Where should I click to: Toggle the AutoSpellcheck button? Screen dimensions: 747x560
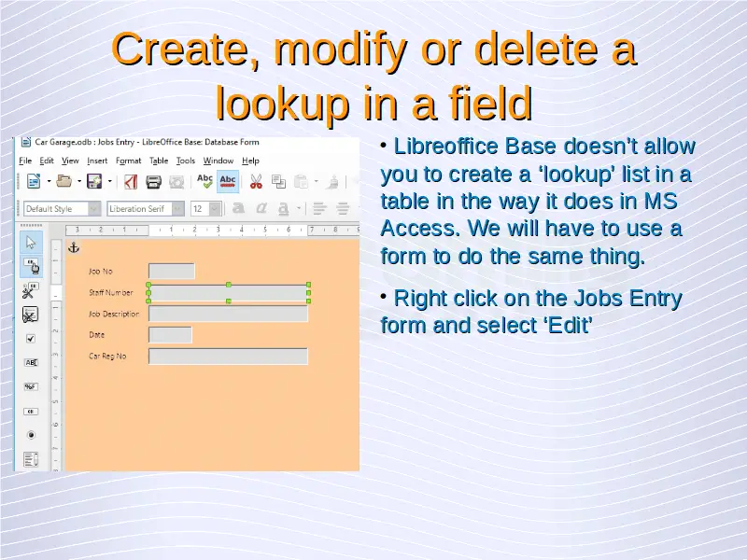point(228,181)
